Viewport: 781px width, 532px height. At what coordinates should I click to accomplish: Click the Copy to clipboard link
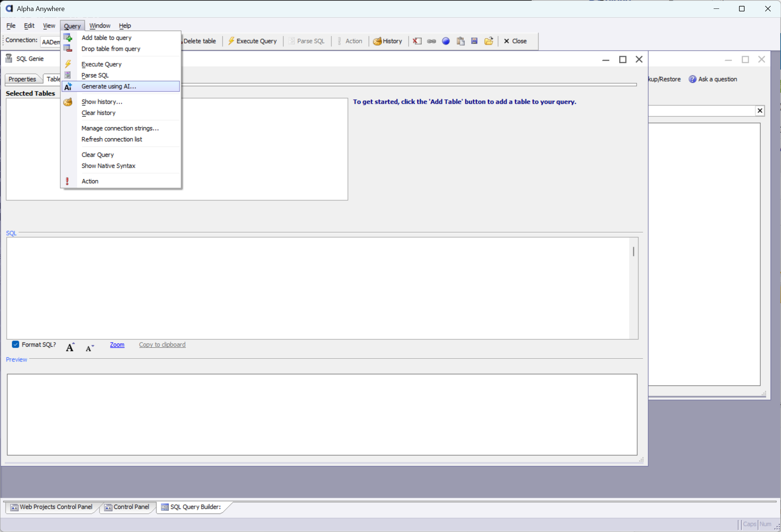(x=162, y=345)
